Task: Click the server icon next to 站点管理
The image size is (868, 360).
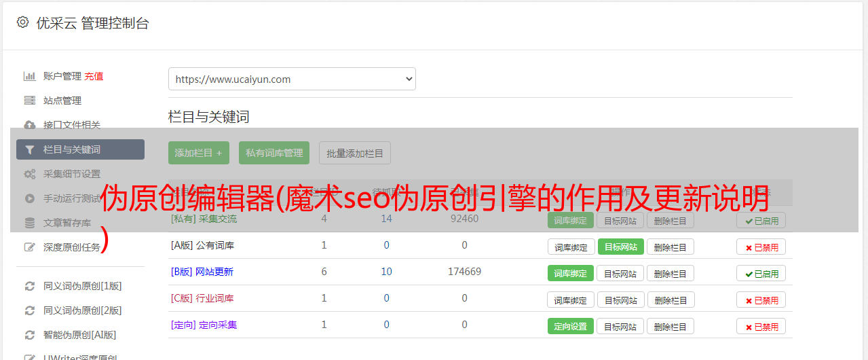Action: 29,101
